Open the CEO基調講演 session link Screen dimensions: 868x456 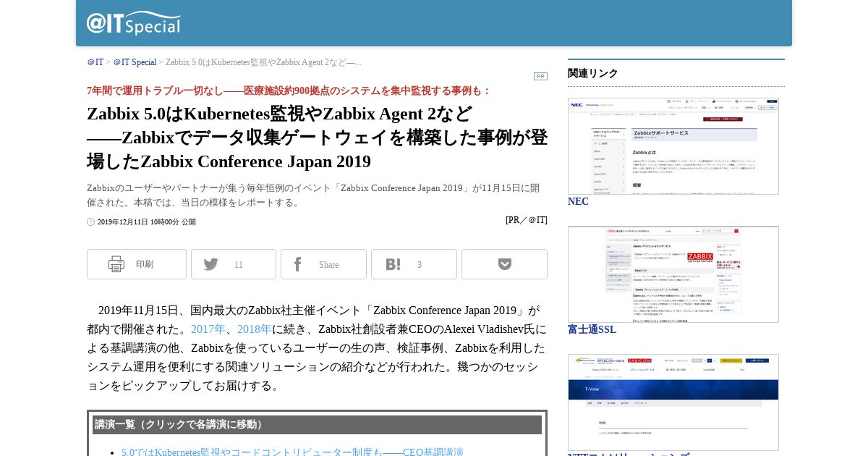pyautogui.click(x=292, y=451)
